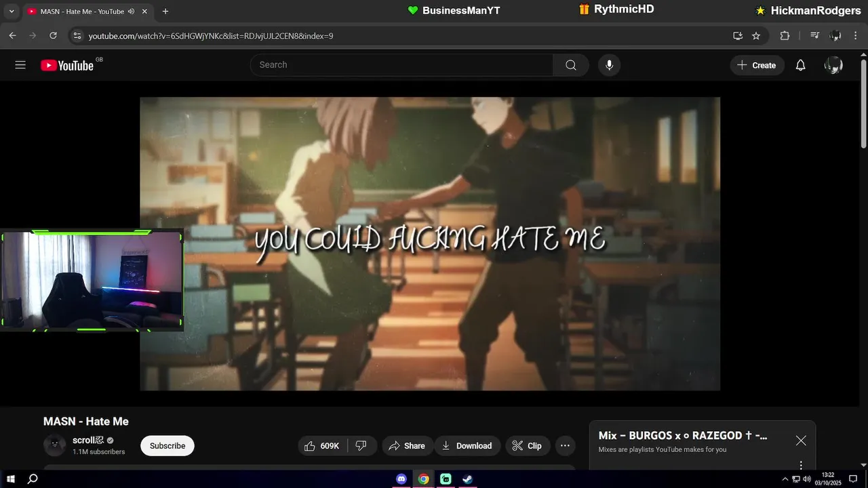Download the video

point(467,445)
